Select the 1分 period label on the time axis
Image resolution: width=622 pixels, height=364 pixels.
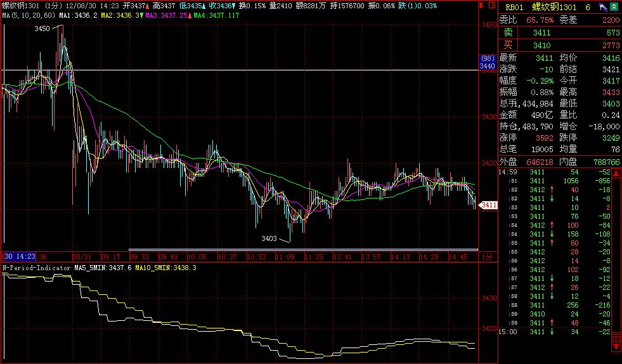click(486, 257)
